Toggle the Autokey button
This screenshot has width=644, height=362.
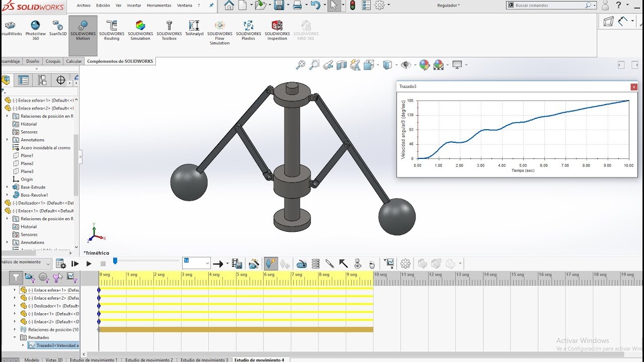(271, 263)
